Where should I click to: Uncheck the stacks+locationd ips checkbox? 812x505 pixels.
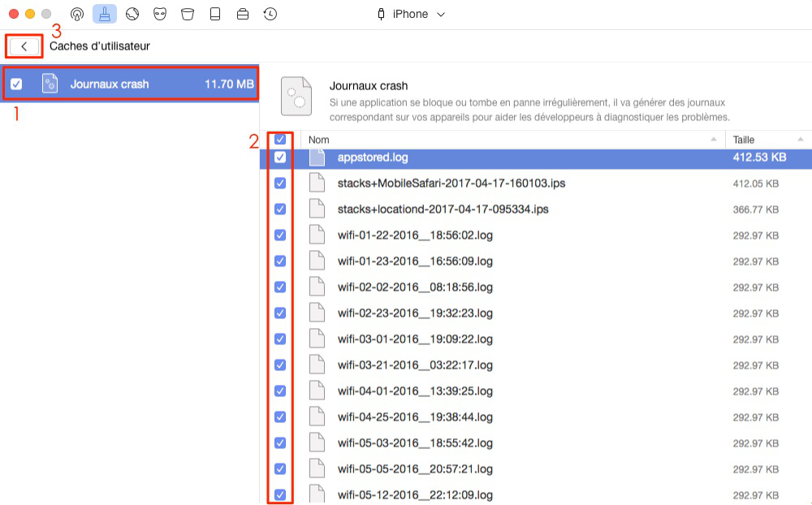[x=280, y=209]
